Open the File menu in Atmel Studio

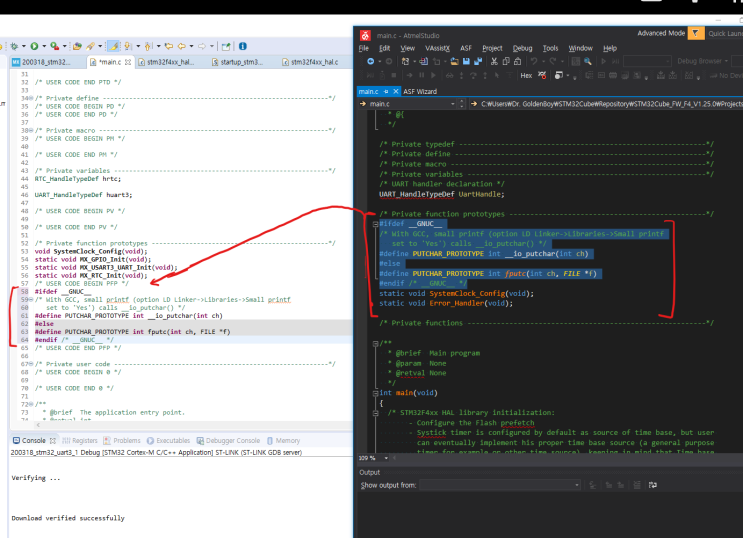tap(364, 48)
